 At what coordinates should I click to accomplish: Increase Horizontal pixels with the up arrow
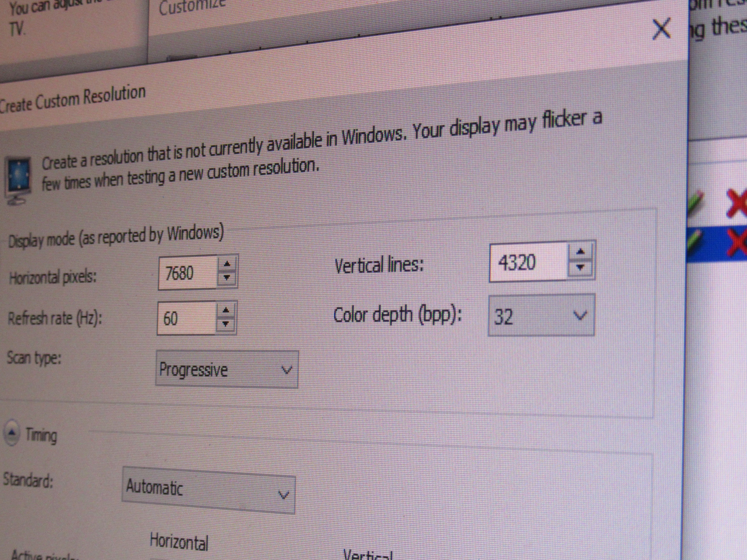pyautogui.click(x=227, y=264)
